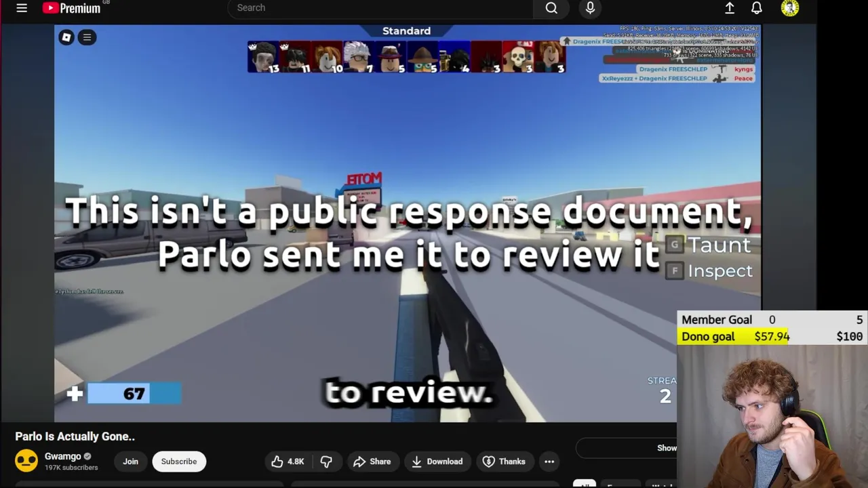Subscribe to the Gwamgo channel
The height and width of the screenshot is (488, 868).
(179, 462)
